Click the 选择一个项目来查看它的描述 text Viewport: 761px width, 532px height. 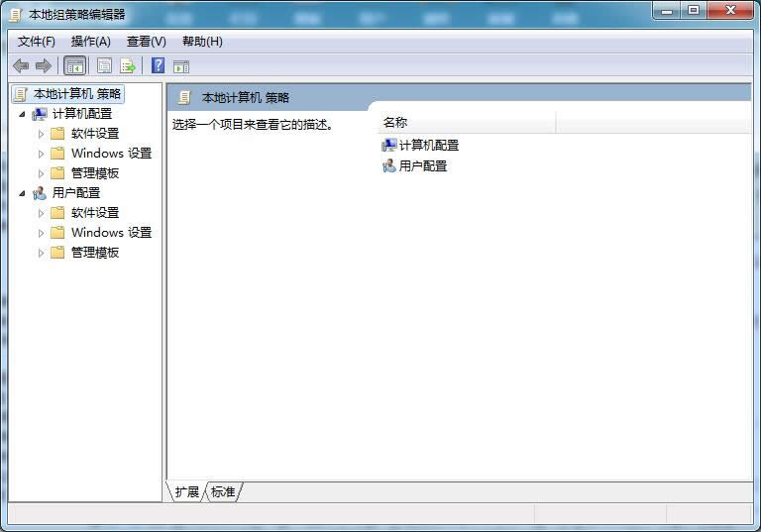(x=253, y=125)
